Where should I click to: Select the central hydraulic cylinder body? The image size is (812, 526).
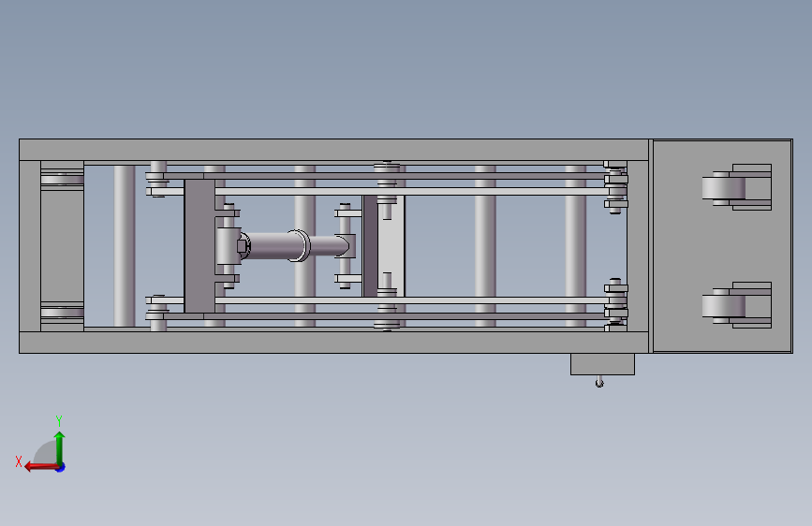point(274,245)
